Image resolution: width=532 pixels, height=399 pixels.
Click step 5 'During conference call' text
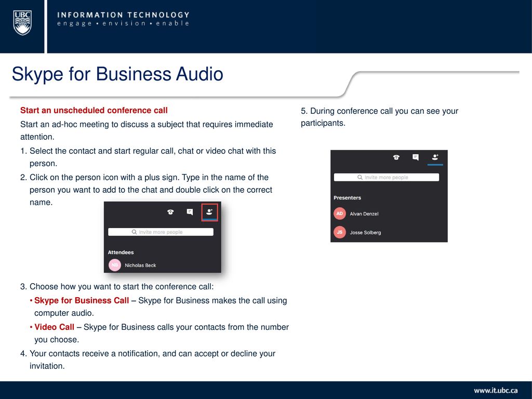[x=379, y=117]
